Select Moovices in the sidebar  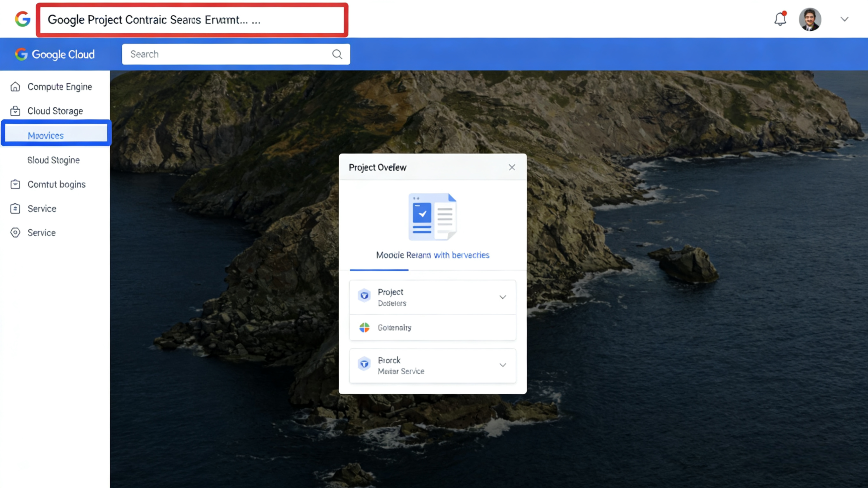tap(46, 135)
